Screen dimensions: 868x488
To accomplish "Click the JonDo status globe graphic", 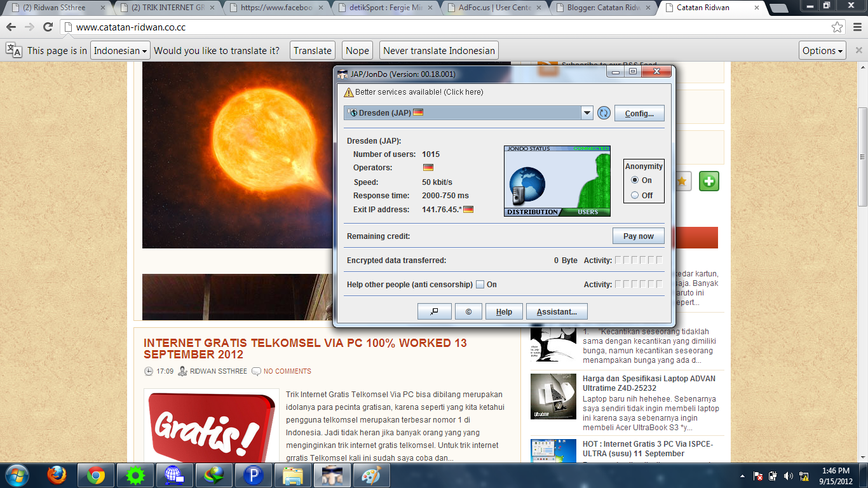I will pos(526,186).
